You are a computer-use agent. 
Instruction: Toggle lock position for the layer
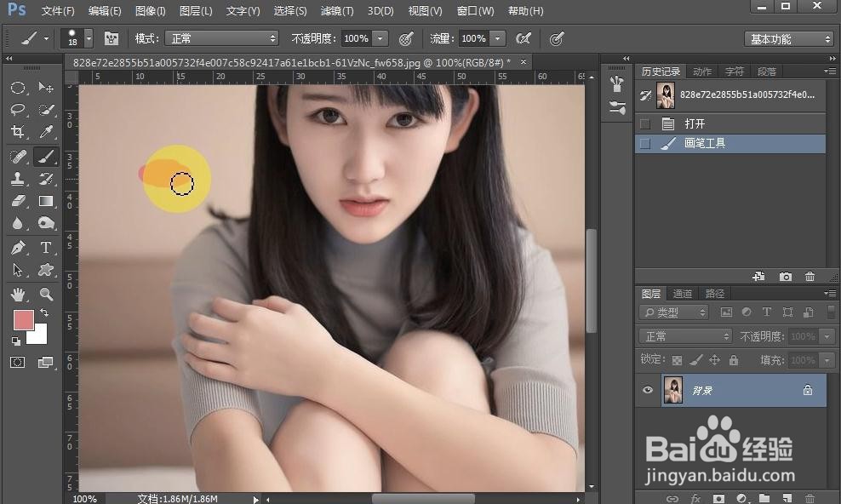coord(713,359)
